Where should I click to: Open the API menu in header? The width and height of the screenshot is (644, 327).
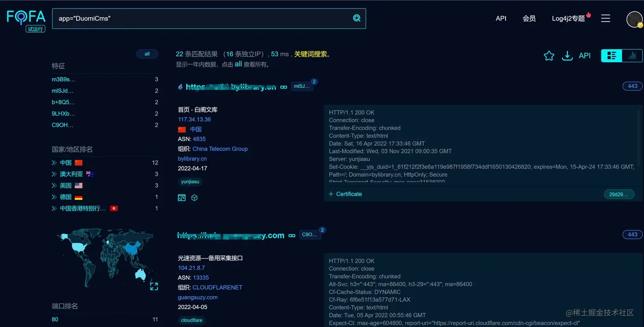pos(501,18)
